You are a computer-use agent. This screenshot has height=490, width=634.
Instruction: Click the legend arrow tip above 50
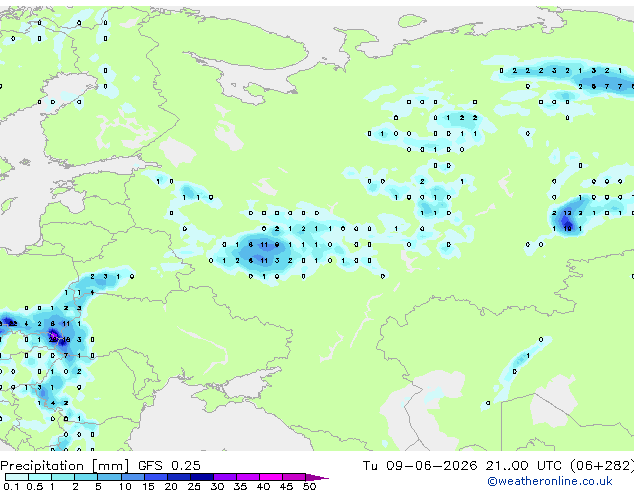317,477
